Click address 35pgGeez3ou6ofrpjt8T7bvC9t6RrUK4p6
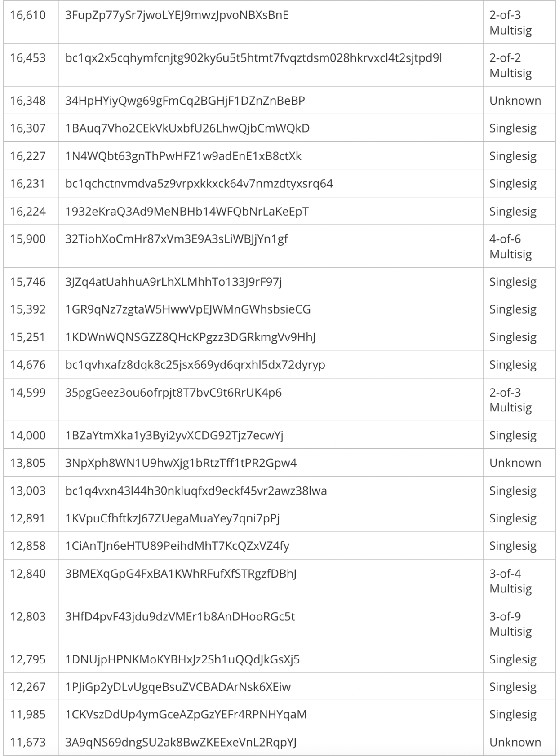 coord(173,393)
